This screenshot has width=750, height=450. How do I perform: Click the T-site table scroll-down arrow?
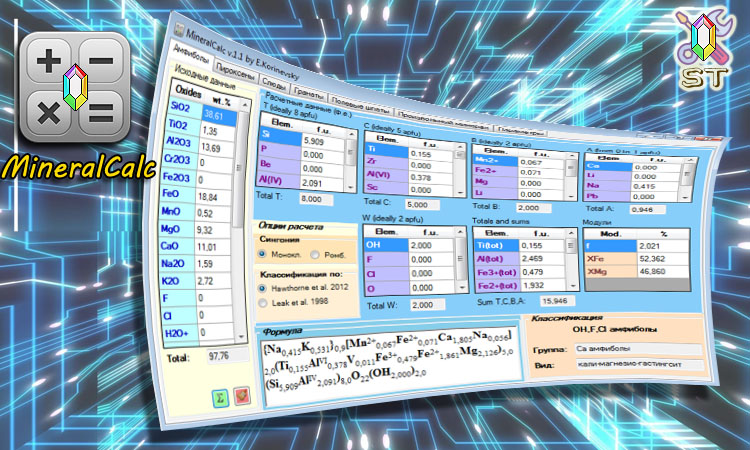point(352,187)
